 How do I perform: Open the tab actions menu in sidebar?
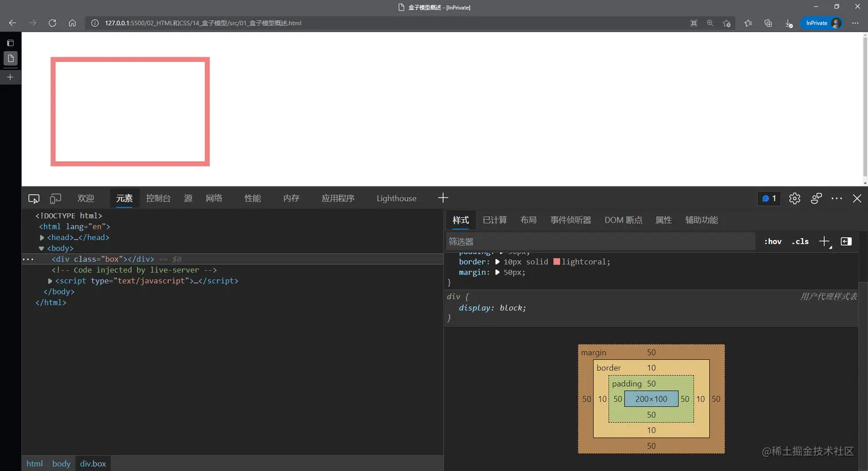point(10,43)
